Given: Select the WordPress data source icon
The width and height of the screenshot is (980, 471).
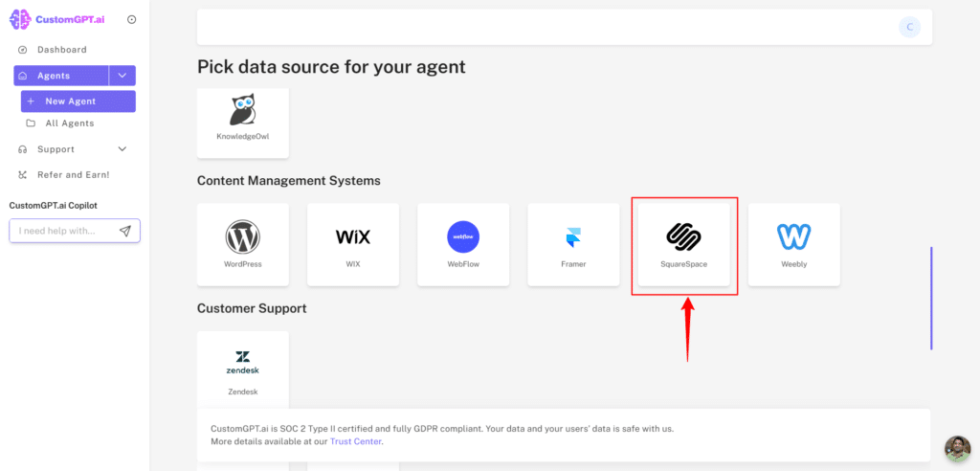Looking at the screenshot, I should 242,237.
